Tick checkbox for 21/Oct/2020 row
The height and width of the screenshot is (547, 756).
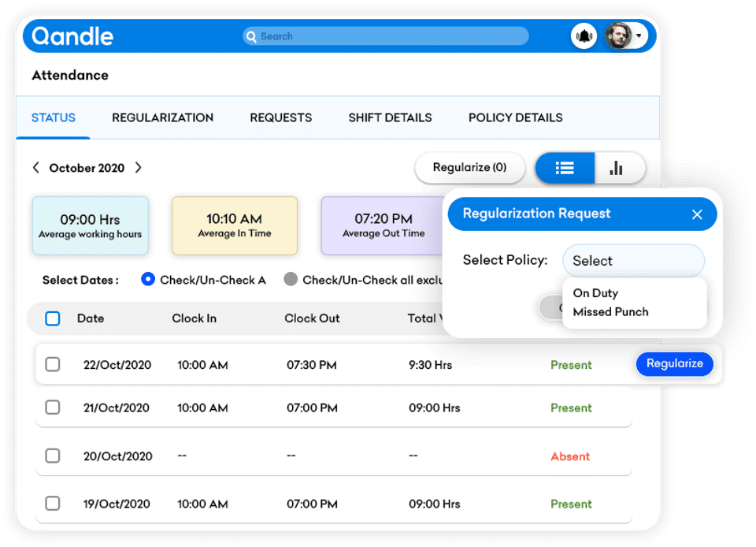pyautogui.click(x=53, y=407)
